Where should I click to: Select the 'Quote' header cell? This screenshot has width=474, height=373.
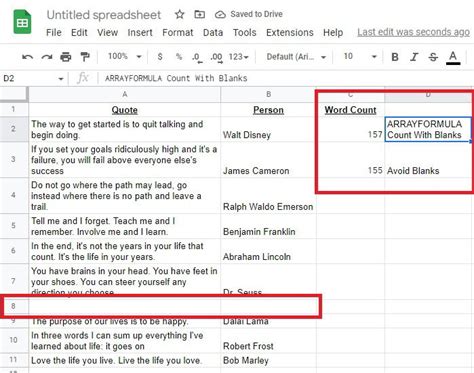point(124,110)
